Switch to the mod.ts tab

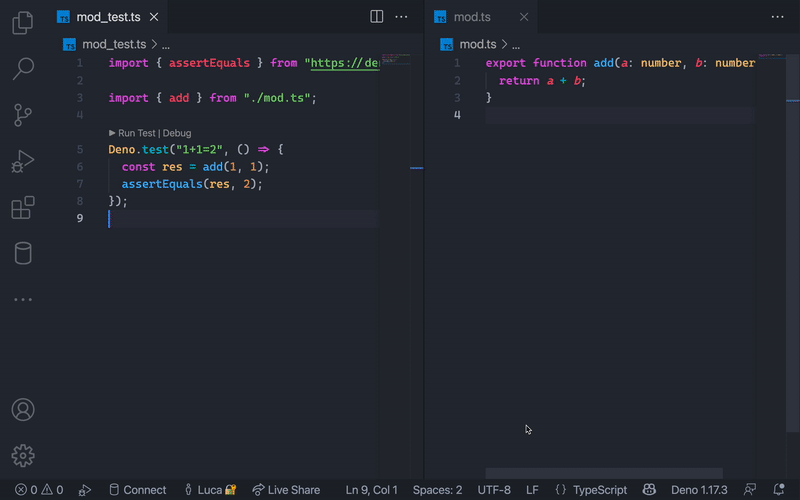471,17
